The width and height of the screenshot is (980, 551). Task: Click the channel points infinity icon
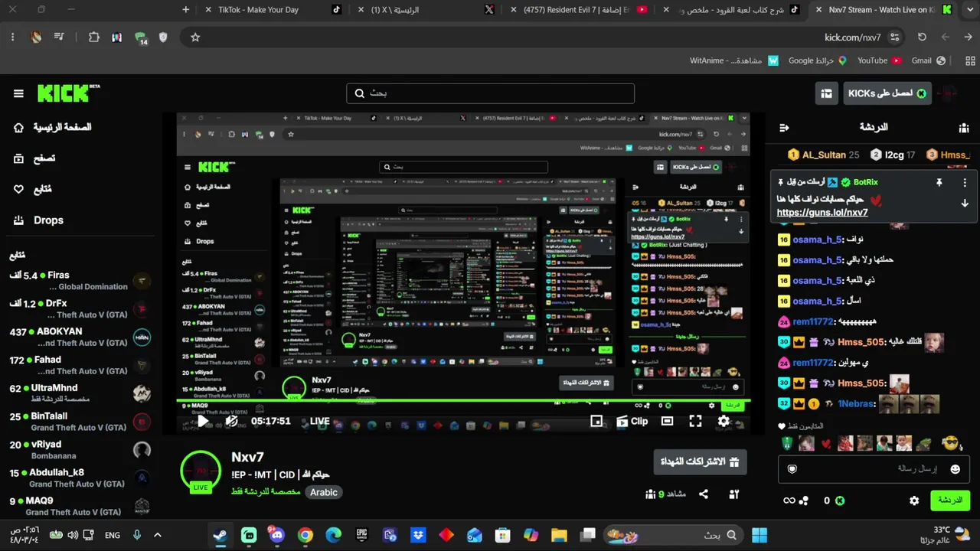789,500
